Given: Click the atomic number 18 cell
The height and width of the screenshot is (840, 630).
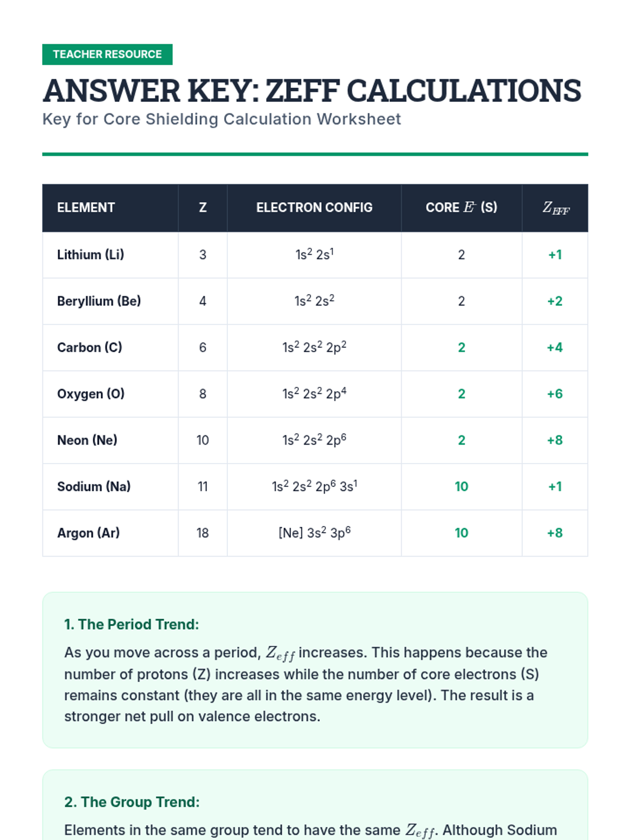Looking at the screenshot, I should (x=203, y=533).
